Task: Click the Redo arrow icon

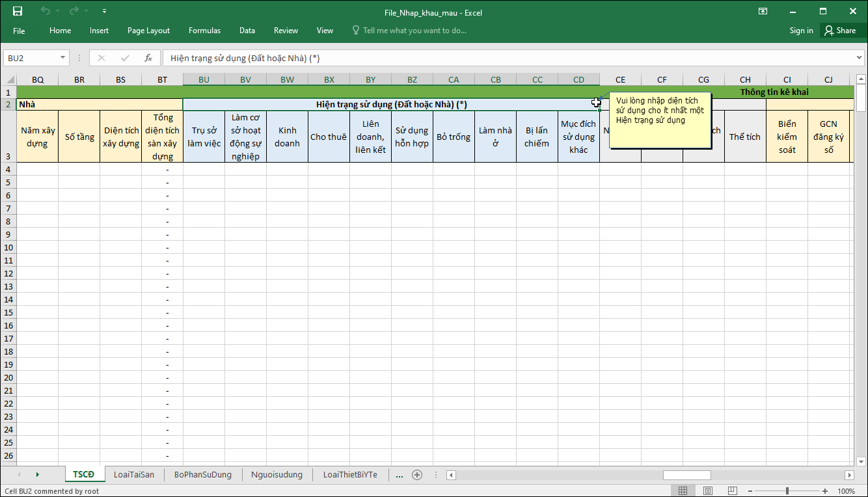Action: [74, 11]
